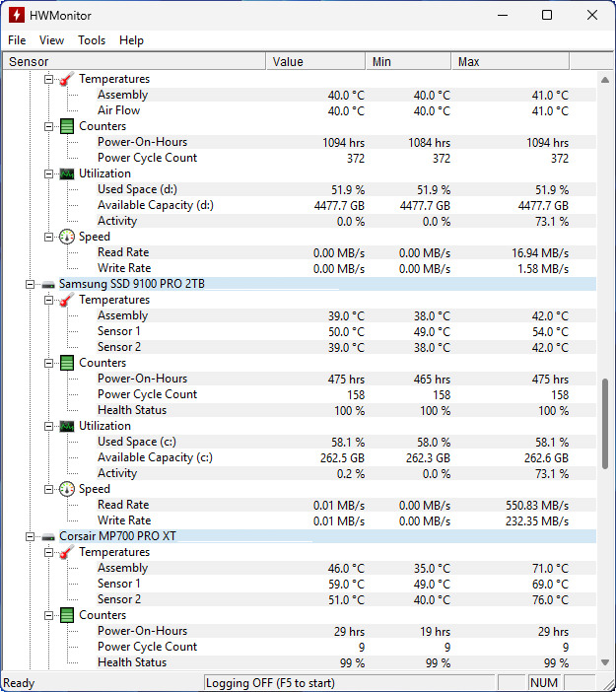The image size is (616, 692).
Task: Collapse the Samsung SSD 9100 PRO 2TB node
Action: tap(30, 284)
